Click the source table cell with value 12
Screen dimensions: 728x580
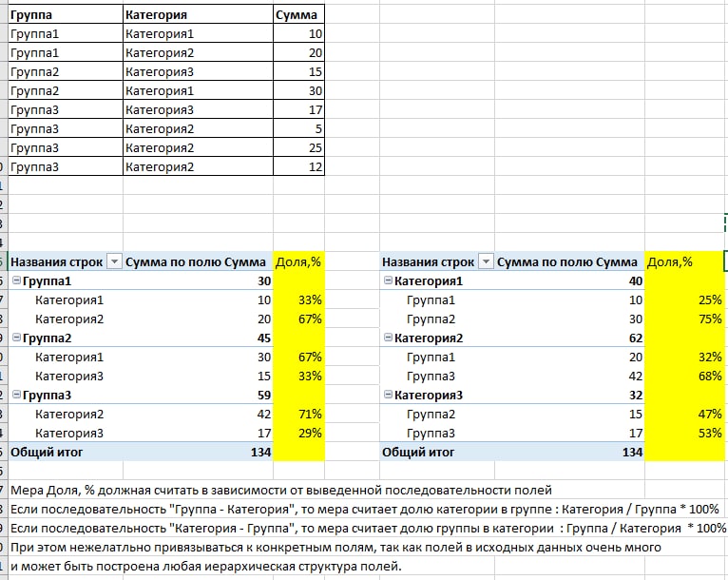pyautogui.click(x=299, y=166)
